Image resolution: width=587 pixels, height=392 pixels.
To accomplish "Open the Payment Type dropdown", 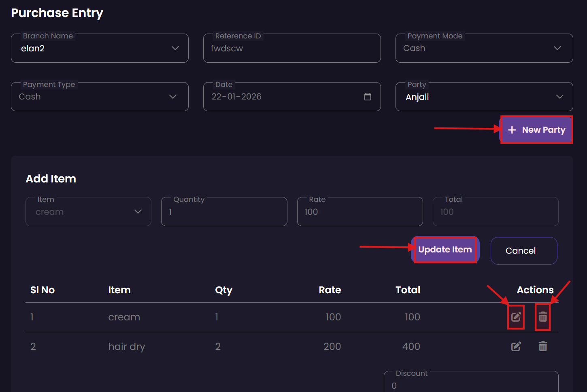I will pos(173,97).
